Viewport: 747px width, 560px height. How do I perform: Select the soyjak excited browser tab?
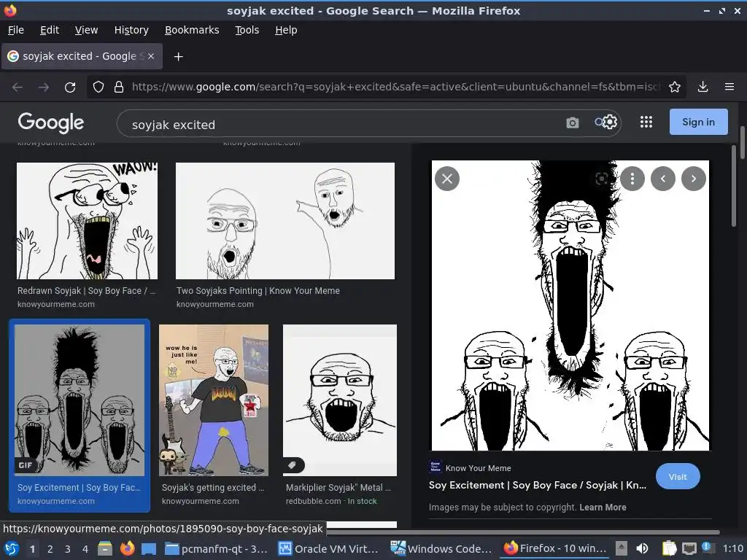pos(82,56)
